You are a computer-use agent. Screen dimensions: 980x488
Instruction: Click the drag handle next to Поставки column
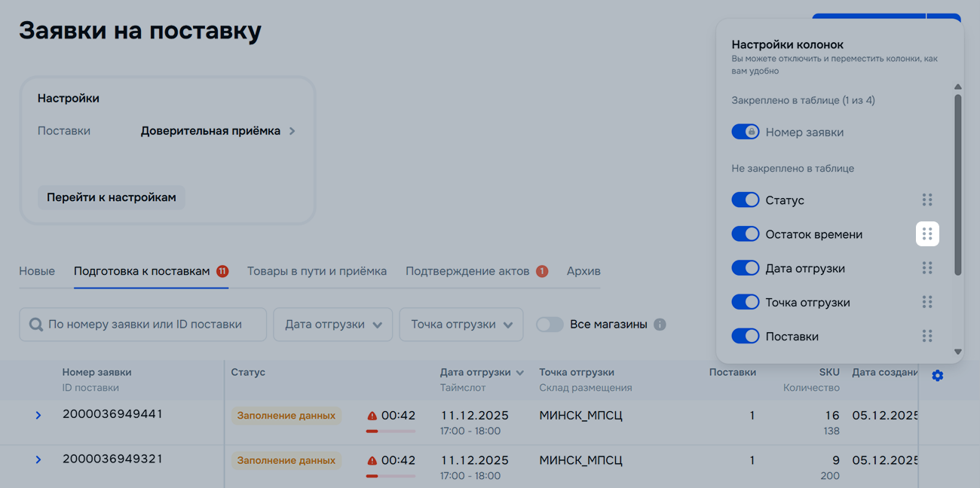[927, 336]
